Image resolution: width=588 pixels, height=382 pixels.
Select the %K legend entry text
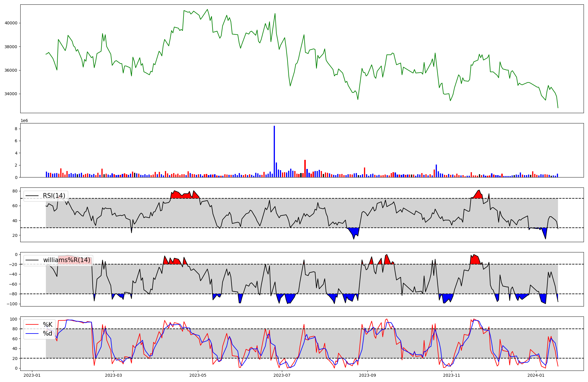(x=48, y=324)
